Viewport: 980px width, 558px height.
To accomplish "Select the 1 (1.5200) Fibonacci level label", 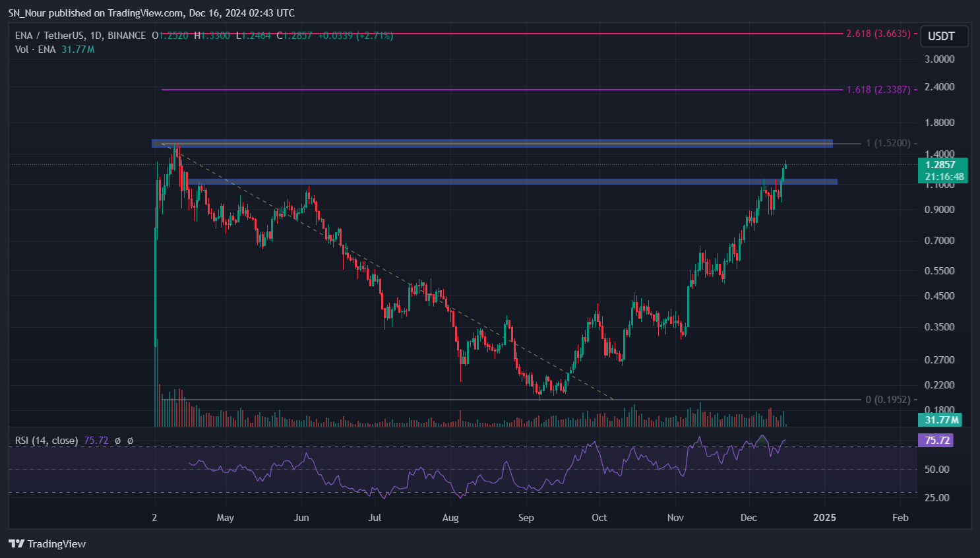I will (888, 143).
